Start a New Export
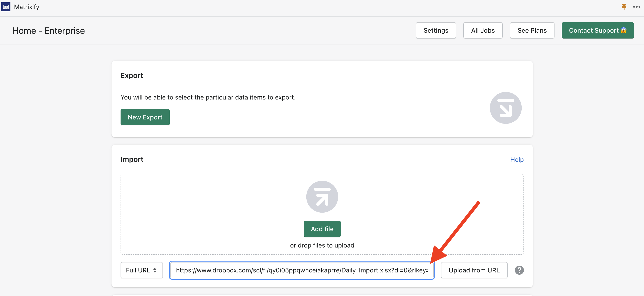The image size is (644, 296). [x=145, y=117]
